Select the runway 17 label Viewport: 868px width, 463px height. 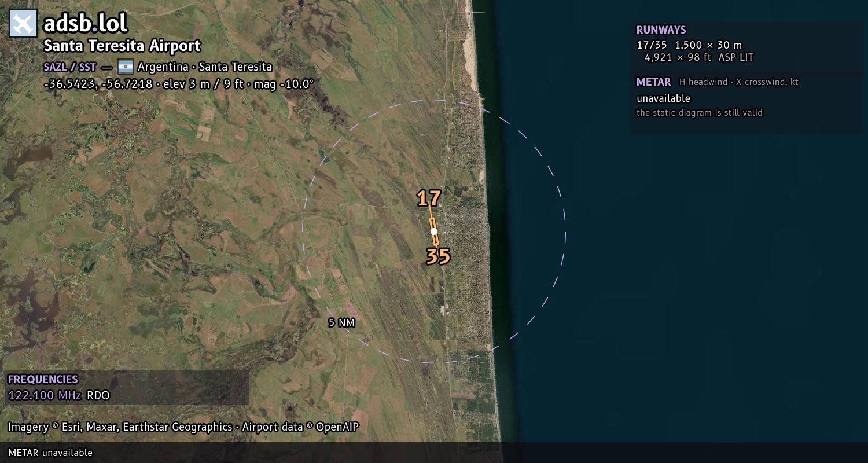[x=429, y=199]
